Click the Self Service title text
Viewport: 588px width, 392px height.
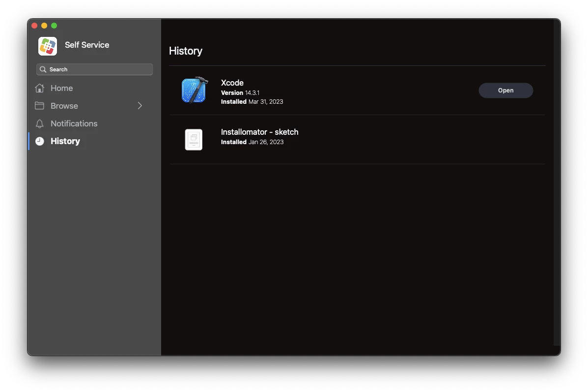[87, 45]
